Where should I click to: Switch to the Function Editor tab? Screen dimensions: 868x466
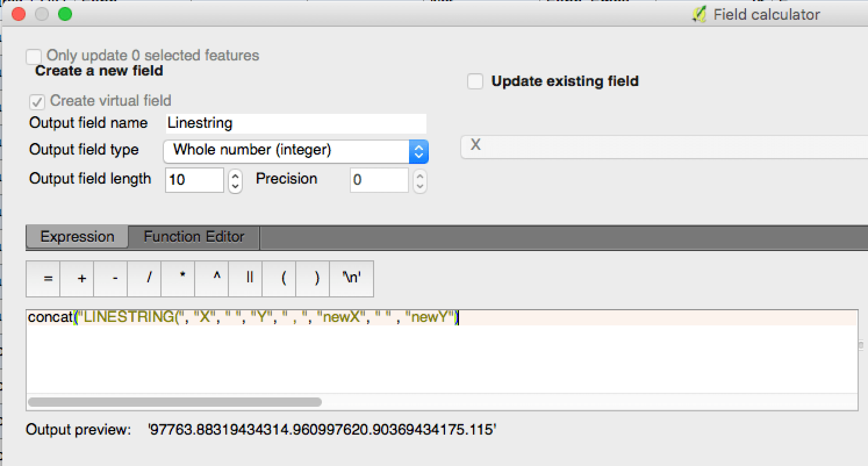click(194, 237)
